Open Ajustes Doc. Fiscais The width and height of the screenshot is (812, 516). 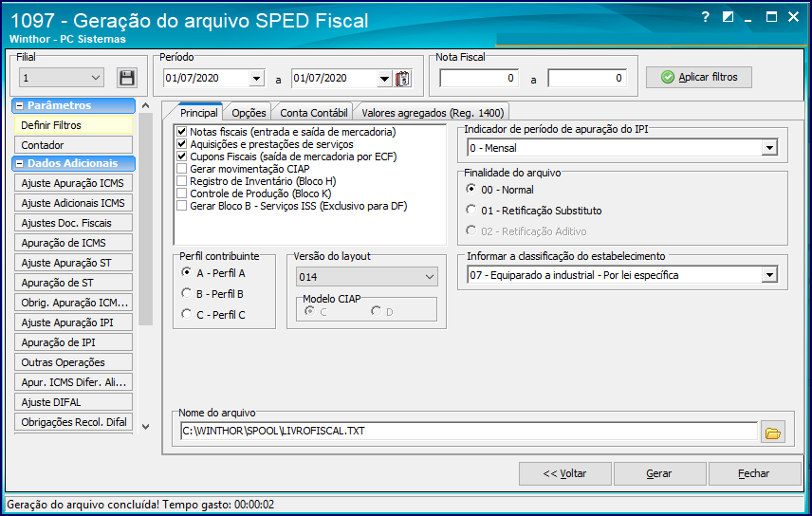73,223
